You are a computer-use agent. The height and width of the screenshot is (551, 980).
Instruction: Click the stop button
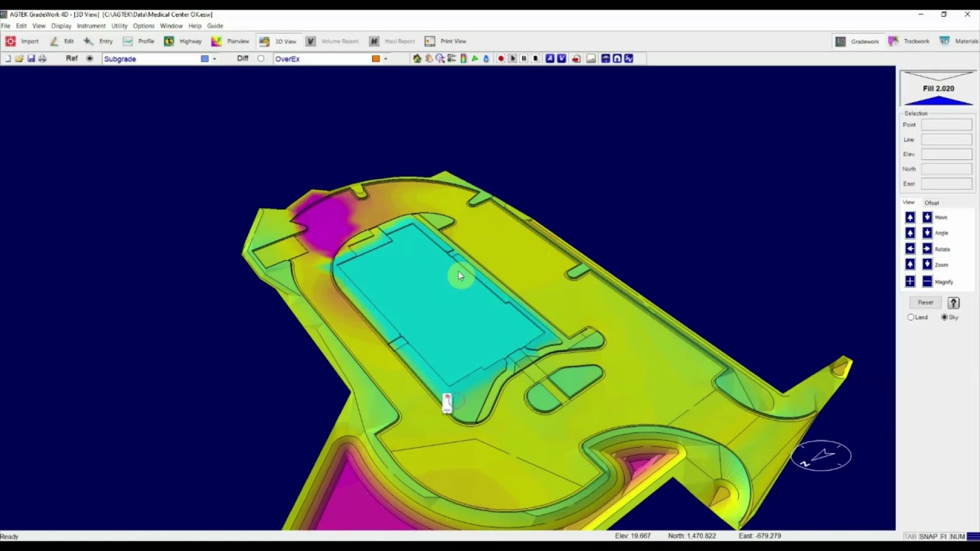535,59
